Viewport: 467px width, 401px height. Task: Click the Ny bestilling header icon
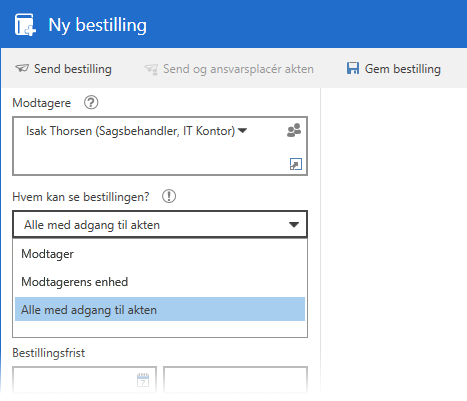[25, 25]
